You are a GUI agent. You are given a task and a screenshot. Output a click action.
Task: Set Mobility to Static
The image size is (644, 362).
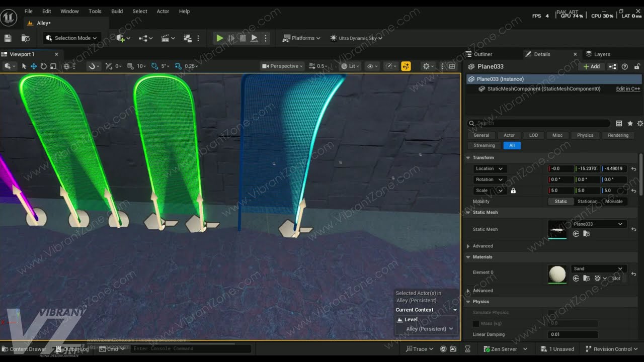point(560,201)
